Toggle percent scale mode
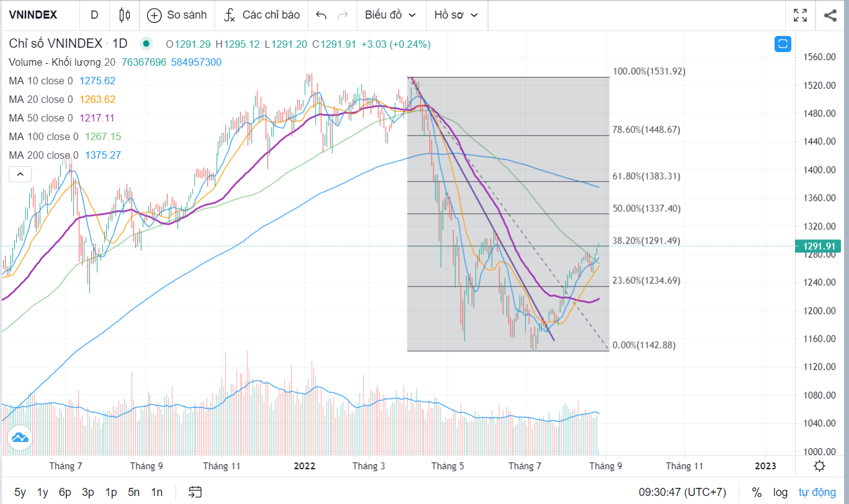This screenshot has width=849, height=504. 757,492
